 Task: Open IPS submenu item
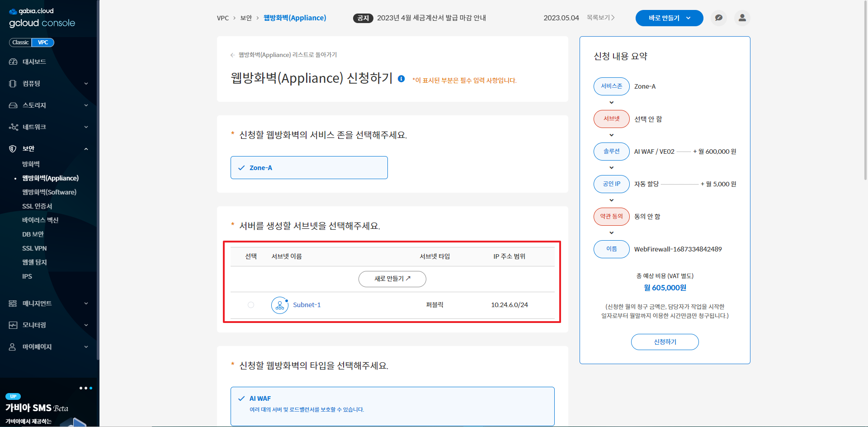tap(27, 276)
